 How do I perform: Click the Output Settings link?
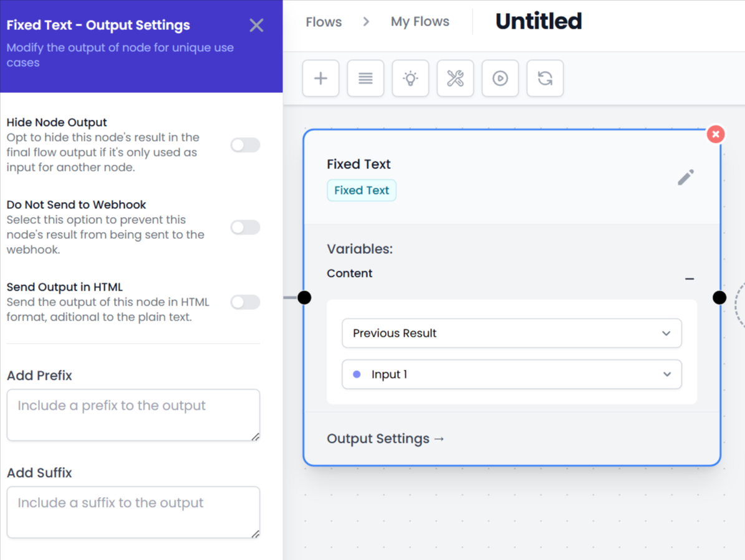385,439
